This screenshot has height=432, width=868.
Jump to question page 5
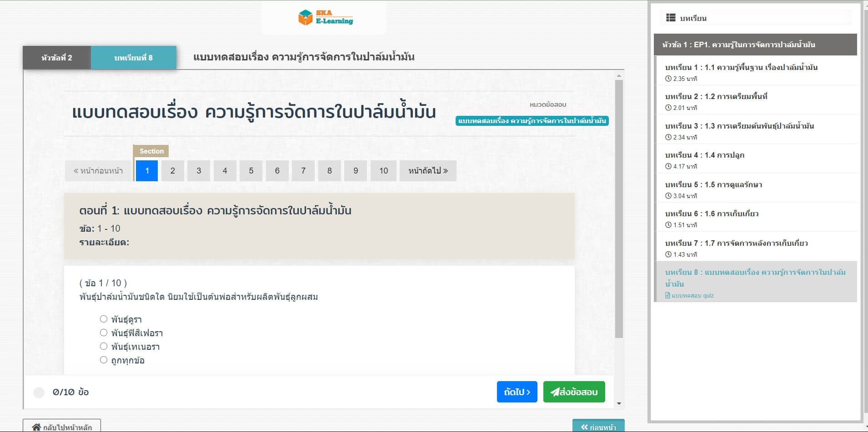(x=251, y=171)
